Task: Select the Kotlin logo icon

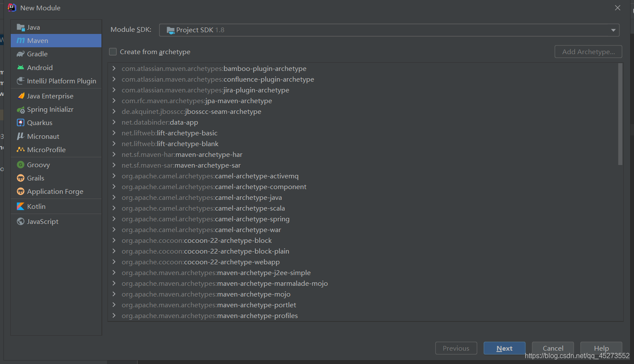Action: [x=20, y=206]
